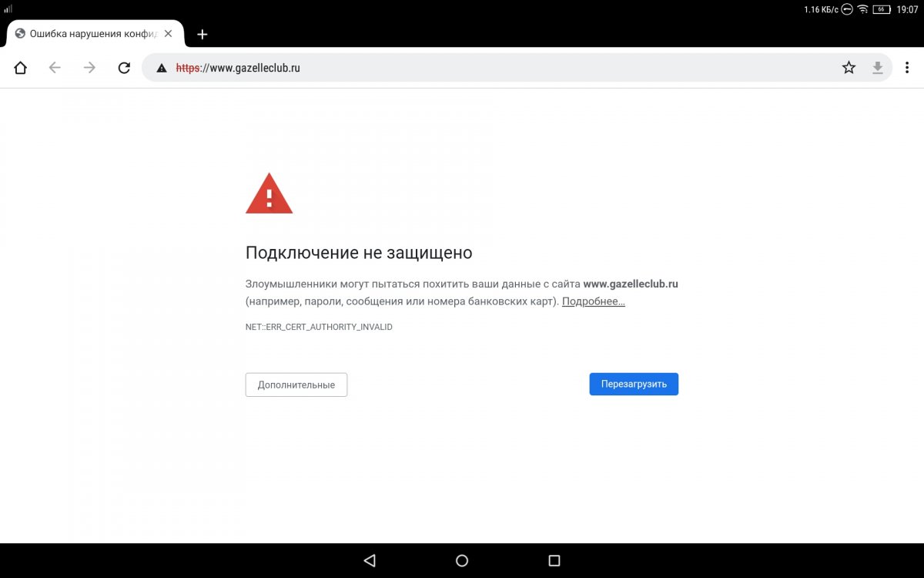Screen dimensions: 924x578
Task: Tap the Android back triangle button
Action: click(370, 560)
